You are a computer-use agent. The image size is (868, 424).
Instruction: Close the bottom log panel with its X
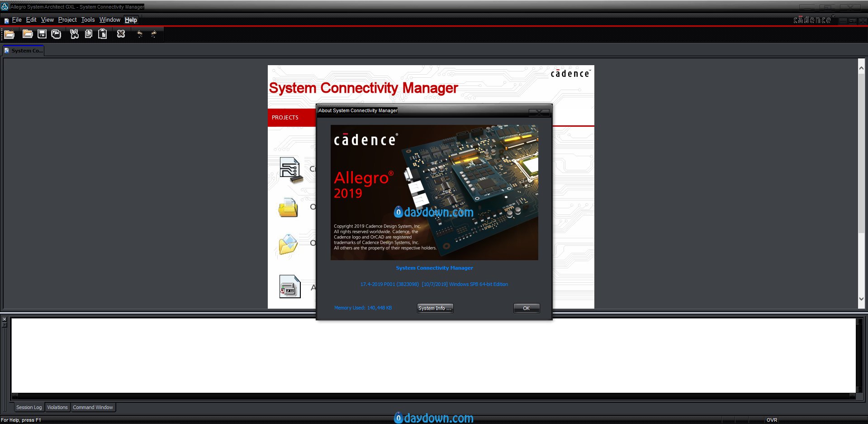(5, 319)
